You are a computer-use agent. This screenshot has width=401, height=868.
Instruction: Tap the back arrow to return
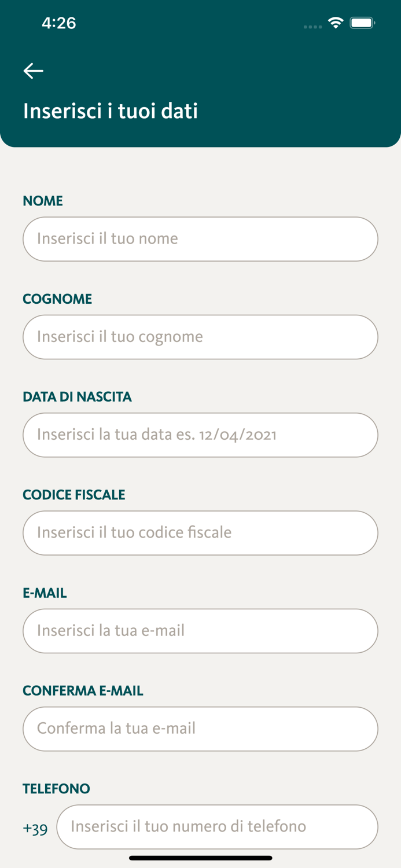point(33,71)
